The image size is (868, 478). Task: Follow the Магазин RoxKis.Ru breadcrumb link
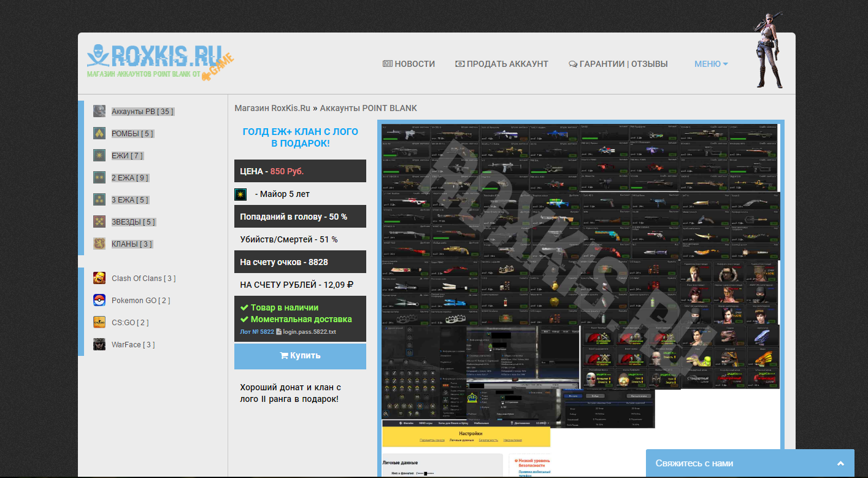tap(272, 108)
